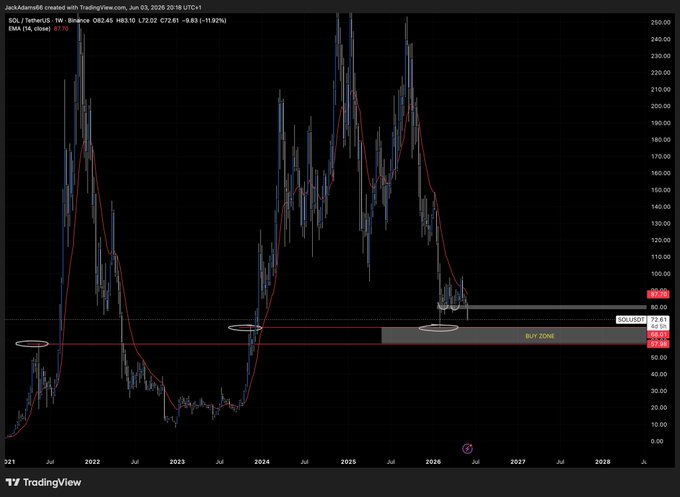Click the 230.00 price axis label

click(x=660, y=56)
